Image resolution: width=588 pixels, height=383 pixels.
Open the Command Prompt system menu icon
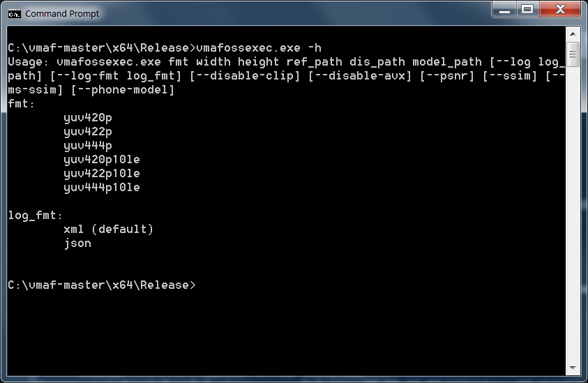(x=14, y=14)
